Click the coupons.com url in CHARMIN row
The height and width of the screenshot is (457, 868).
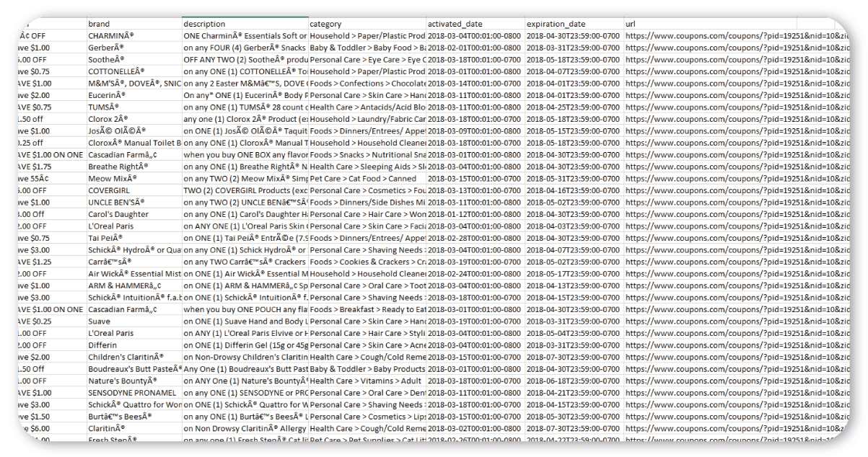736,35
